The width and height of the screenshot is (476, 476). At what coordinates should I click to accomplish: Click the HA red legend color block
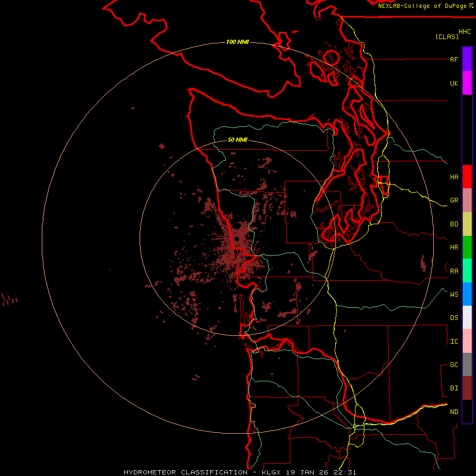pos(467,177)
